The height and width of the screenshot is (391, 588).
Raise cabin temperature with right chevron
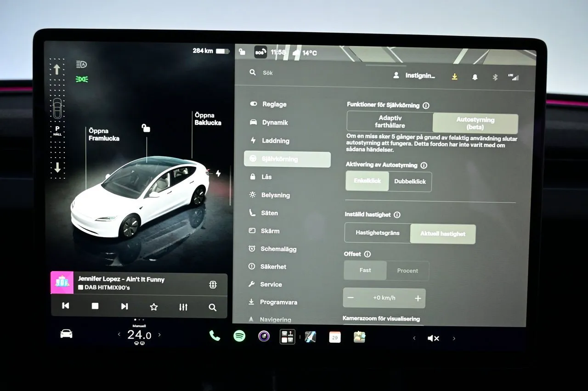159,335
